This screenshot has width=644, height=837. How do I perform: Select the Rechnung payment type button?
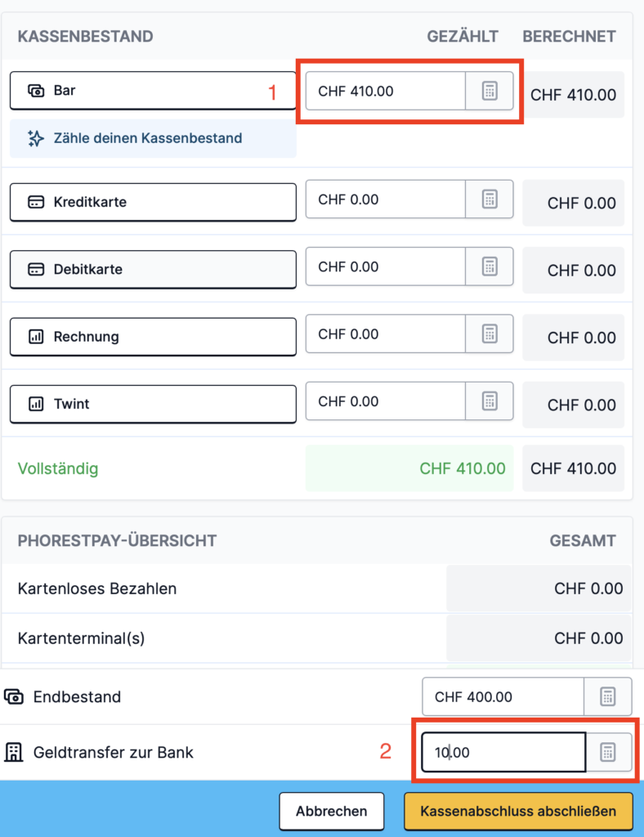[153, 336]
